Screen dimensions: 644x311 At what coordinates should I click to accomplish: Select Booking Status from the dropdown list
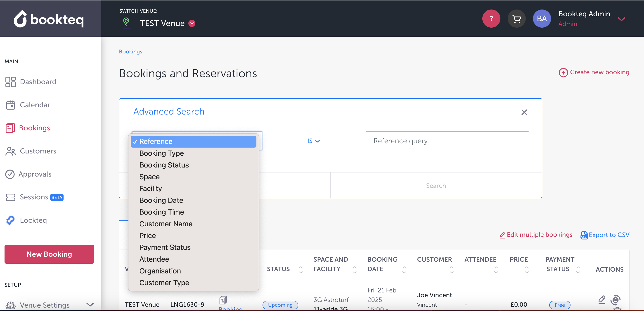[164, 165]
